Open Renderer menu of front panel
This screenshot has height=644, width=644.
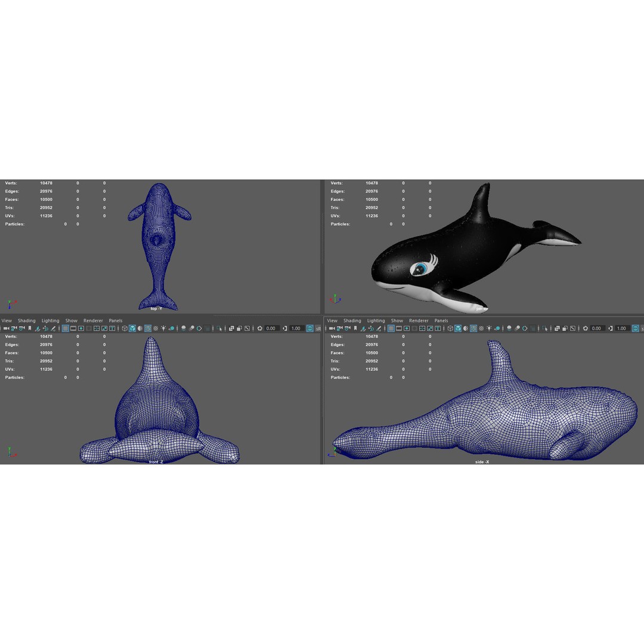[x=93, y=321]
